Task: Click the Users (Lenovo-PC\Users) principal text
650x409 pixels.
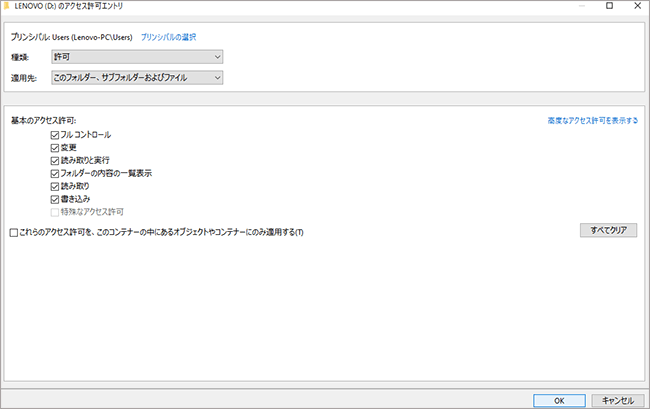Action: pyautogui.click(x=92, y=37)
